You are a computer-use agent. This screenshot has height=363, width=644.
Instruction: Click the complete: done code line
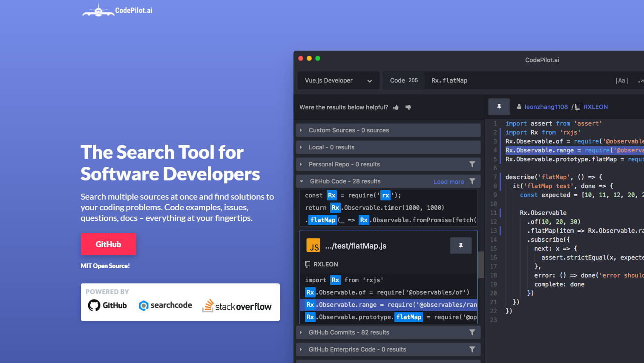[x=559, y=284]
